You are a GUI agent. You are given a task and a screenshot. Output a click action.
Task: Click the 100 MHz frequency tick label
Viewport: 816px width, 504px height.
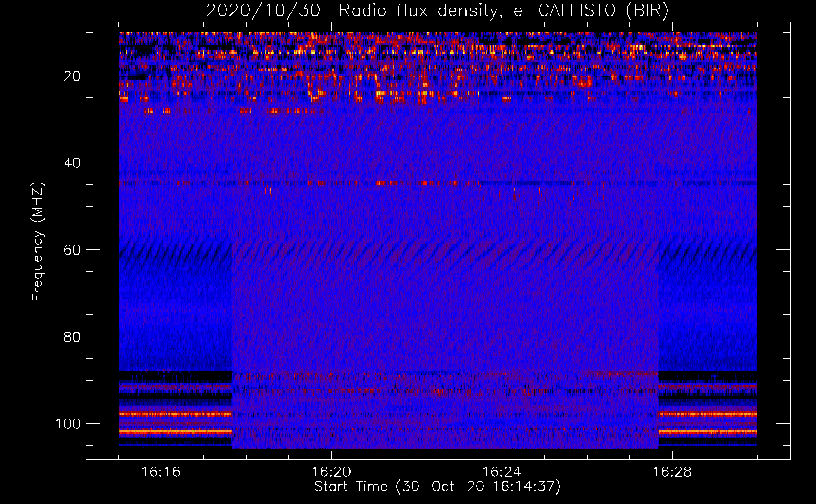tap(68, 424)
